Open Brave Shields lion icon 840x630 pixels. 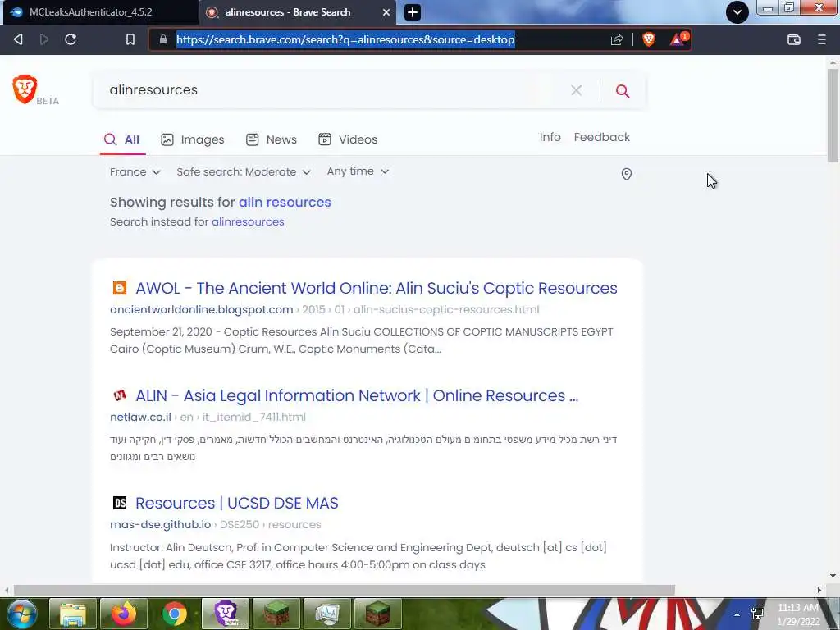coord(649,39)
